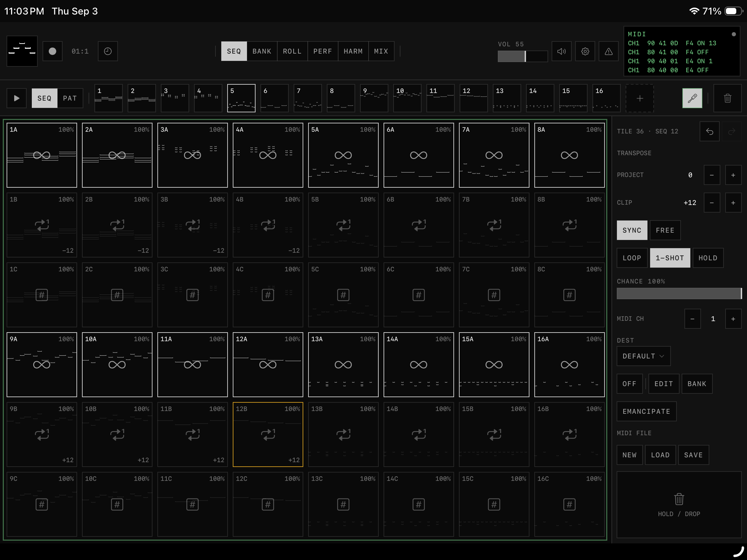Set tile playback to LOOP
The height and width of the screenshot is (560, 747).
(632, 258)
